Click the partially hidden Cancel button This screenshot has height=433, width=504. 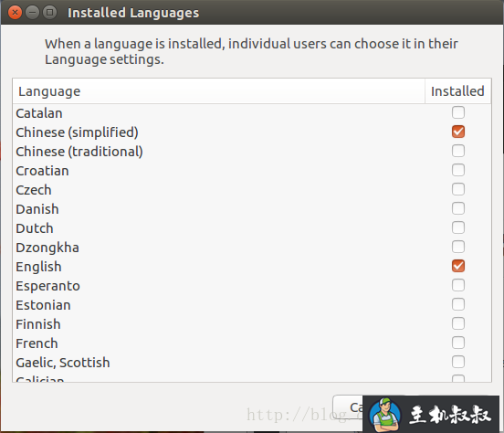tap(348, 407)
